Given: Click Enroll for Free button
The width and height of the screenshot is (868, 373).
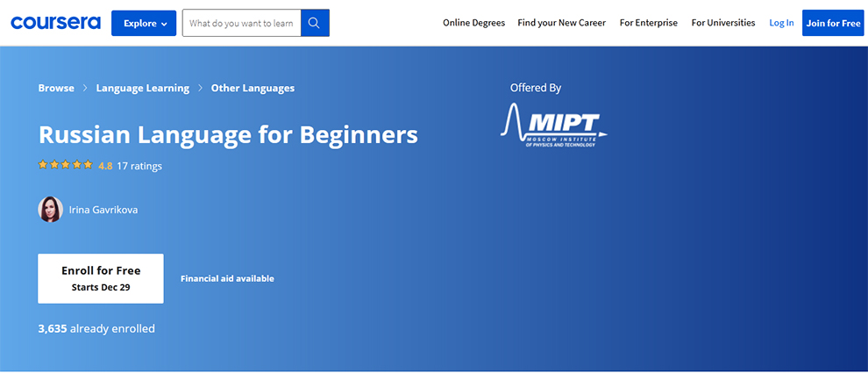Looking at the screenshot, I should pos(101,279).
